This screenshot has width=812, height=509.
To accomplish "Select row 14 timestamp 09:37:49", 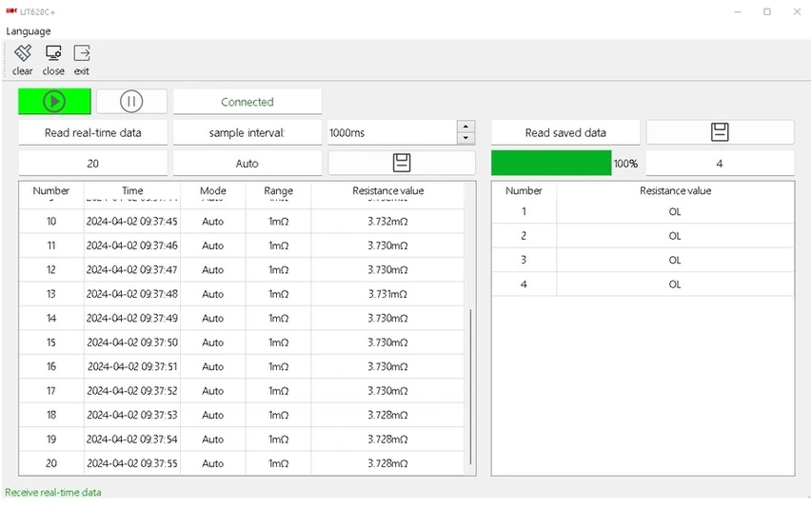I will point(132,318).
